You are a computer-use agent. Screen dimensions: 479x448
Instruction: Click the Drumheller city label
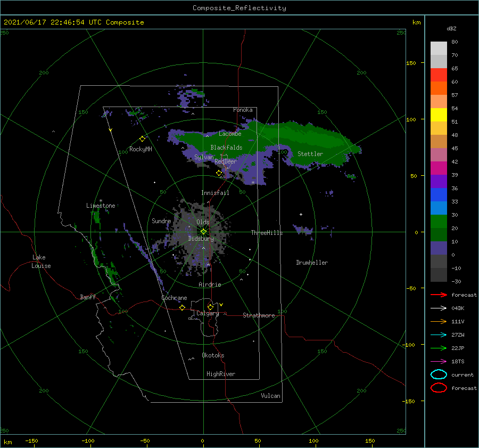point(312,263)
